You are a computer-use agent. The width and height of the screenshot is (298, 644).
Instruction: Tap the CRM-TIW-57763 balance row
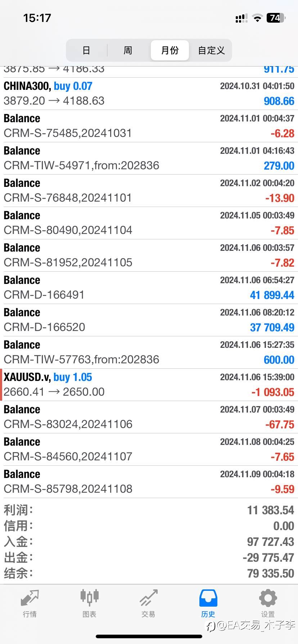tap(149, 352)
